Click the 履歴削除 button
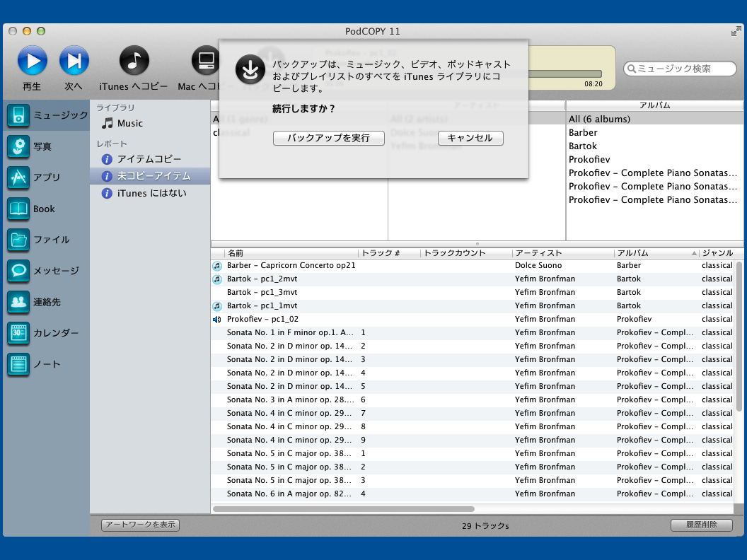747x560 pixels. pos(701,525)
